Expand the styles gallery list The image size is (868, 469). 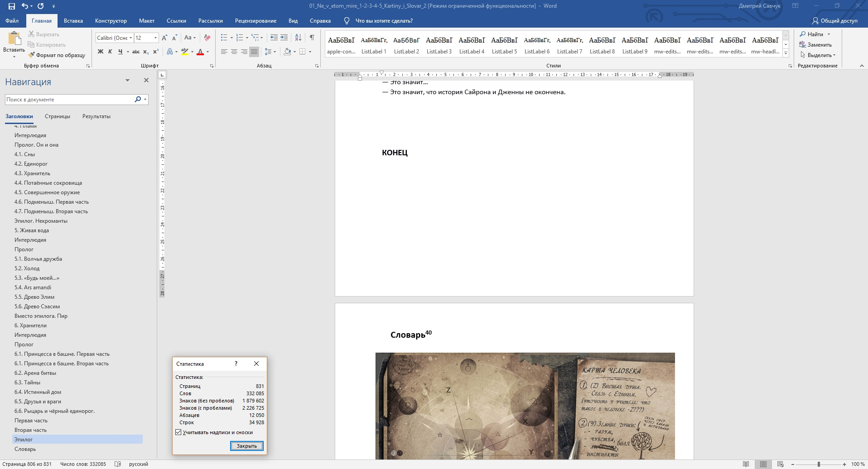click(x=786, y=53)
